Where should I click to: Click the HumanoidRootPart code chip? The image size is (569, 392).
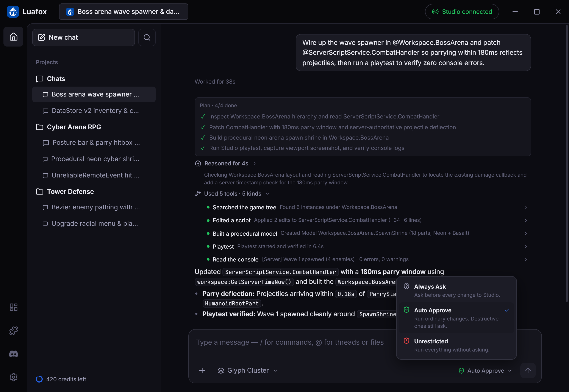pyautogui.click(x=231, y=303)
